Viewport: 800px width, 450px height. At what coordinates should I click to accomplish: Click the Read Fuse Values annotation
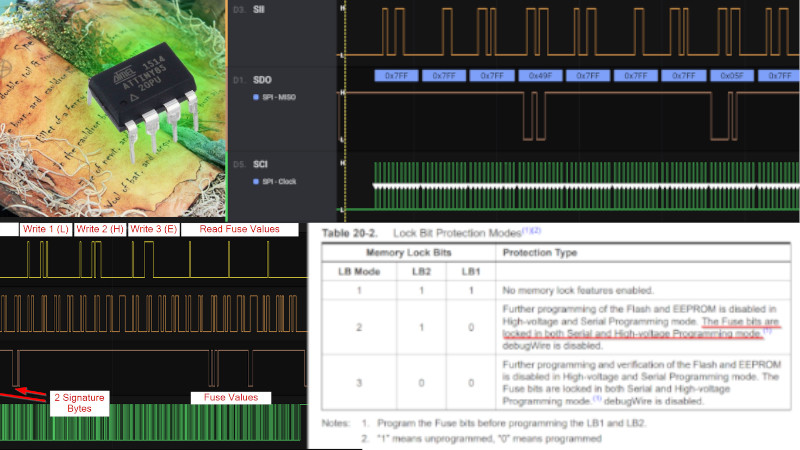[240, 229]
